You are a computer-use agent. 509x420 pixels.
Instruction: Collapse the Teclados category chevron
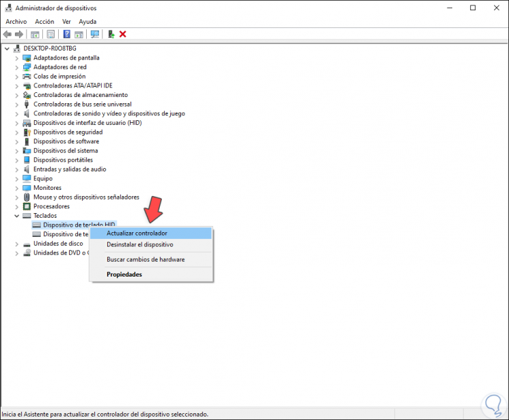[16, 216]
